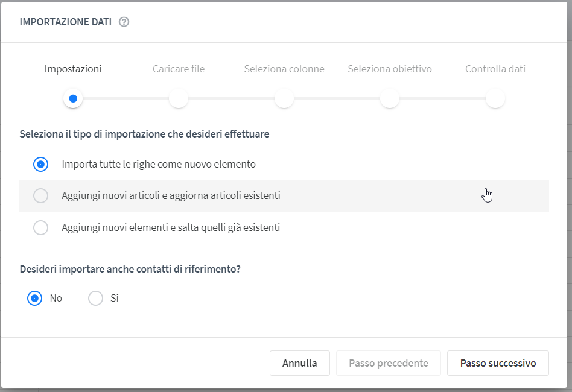Open the Caricare file step label
The width and height of the screenshot is (572, 392).
[179, 69]
